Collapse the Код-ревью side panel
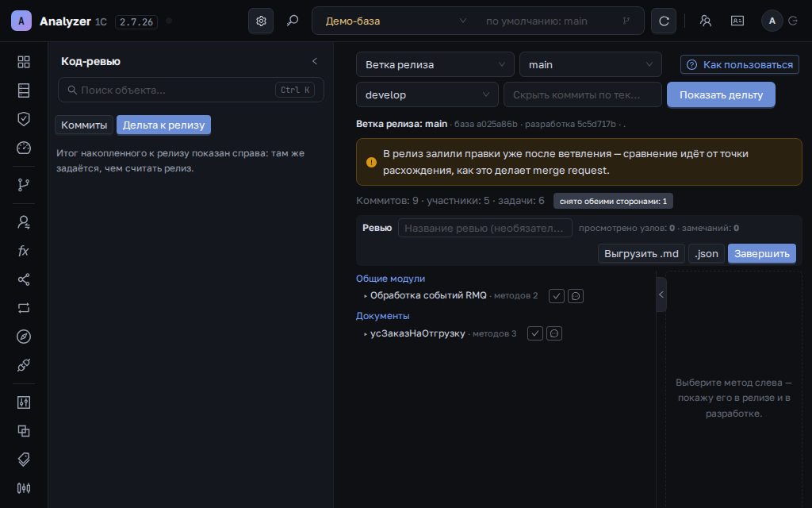The height and width of the screenshot is (508, 812). click(315, 61)
